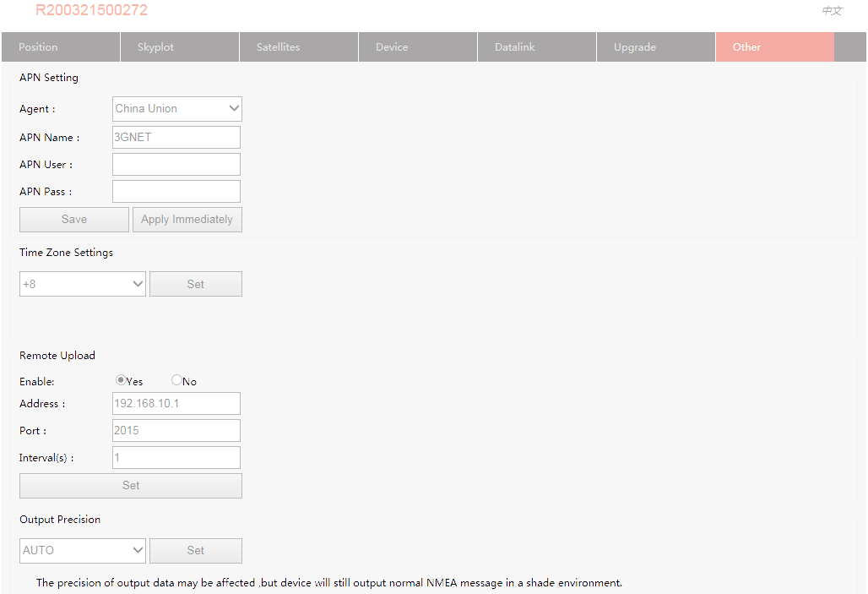Focus the APN User input field
This screenshot has height=594, width=868.
tap(176, 165)
